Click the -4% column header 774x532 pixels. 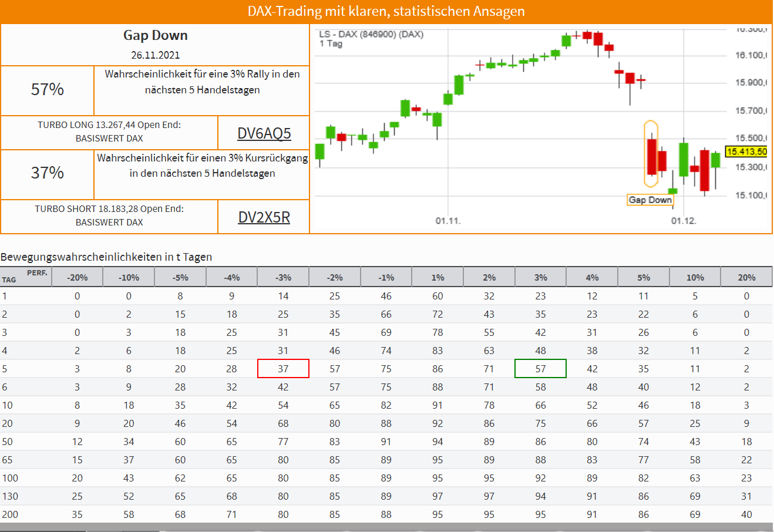[x=232, y=278]
